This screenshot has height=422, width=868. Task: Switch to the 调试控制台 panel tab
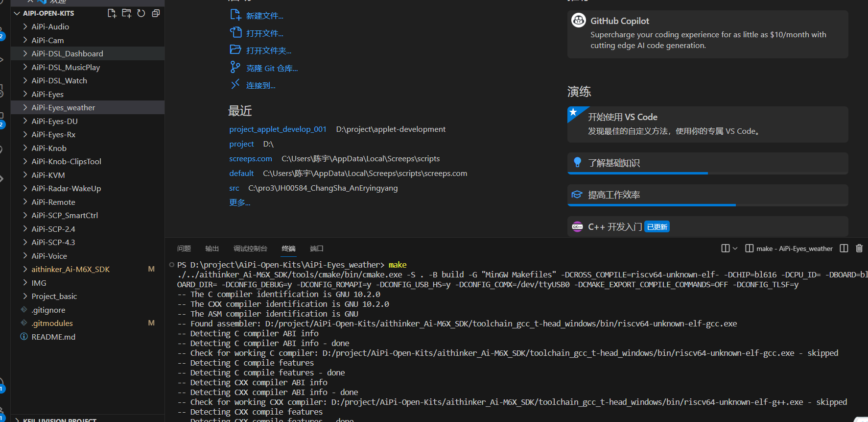[x=250, y=248]
